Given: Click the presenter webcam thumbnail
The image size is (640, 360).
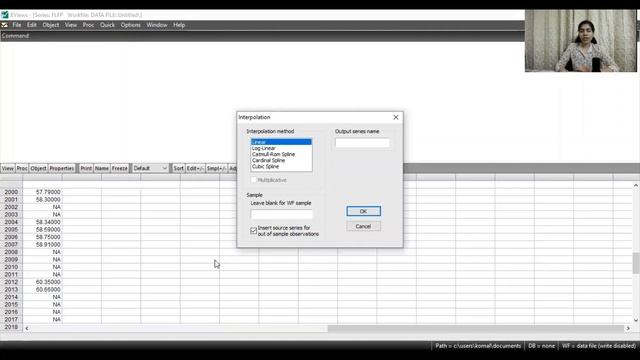Looking at the screenshot, I should [x=580, y=41].
